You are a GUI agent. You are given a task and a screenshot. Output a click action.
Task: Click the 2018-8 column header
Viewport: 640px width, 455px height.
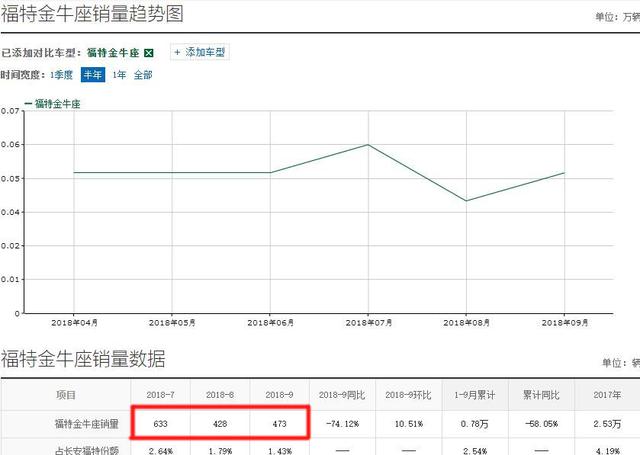[220, 395]
